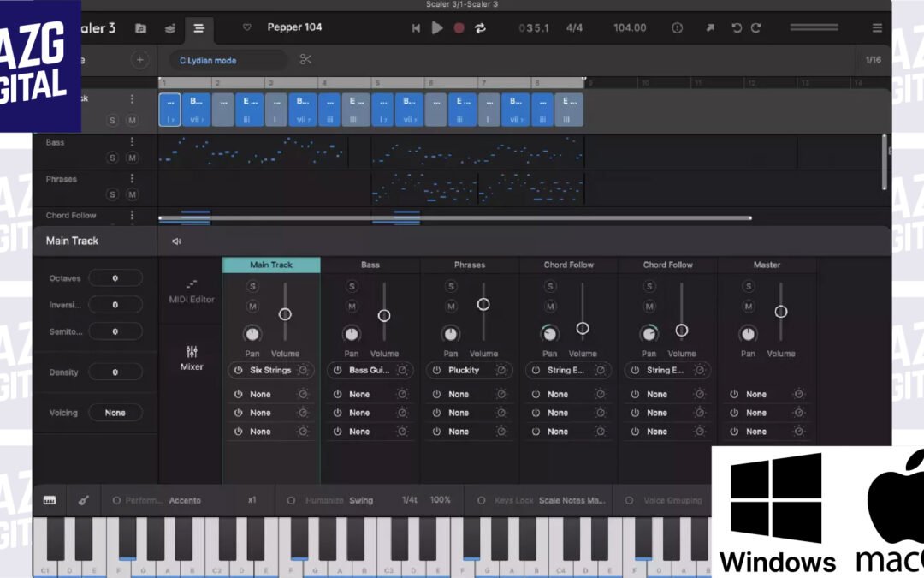Open the Scale Notes Ma... keys lock selector
Viewport: 924px width, 578px height.
(x=572, y=500)
